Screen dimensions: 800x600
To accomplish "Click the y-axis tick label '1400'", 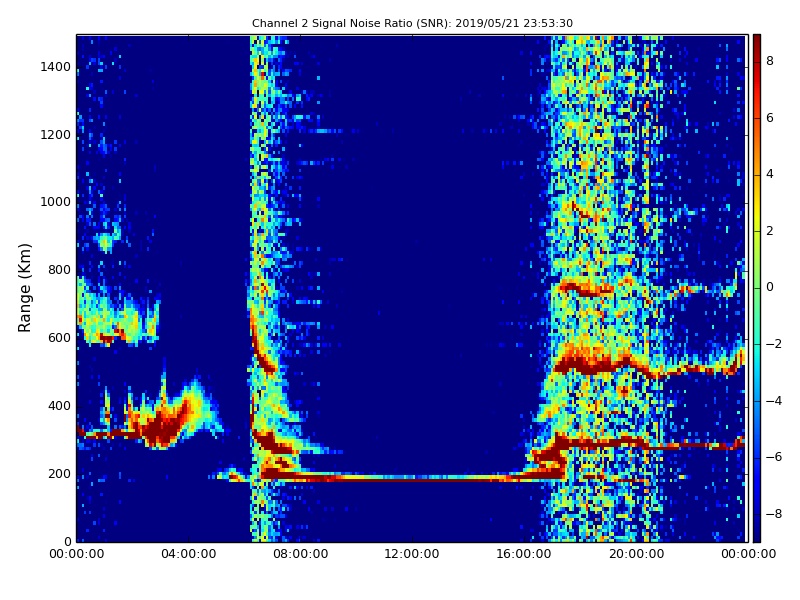I will [x=56, y=67].
